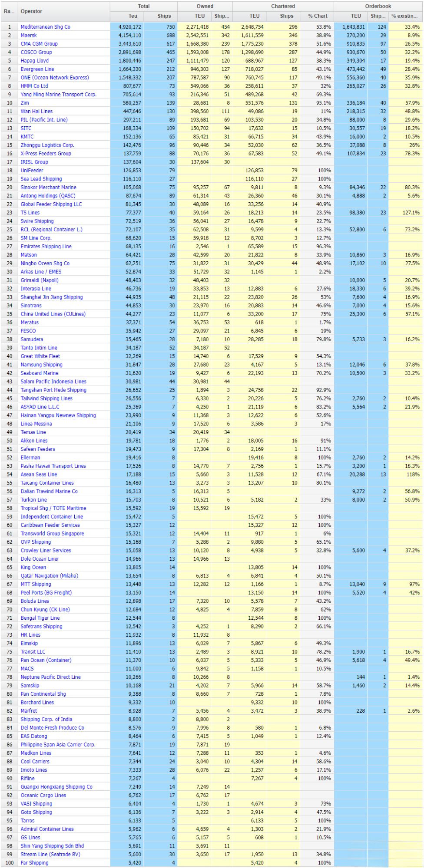Open Guangxi Hongxiang Shipping Co link
This screenshot has height=868, width=424.
[56, 787]
